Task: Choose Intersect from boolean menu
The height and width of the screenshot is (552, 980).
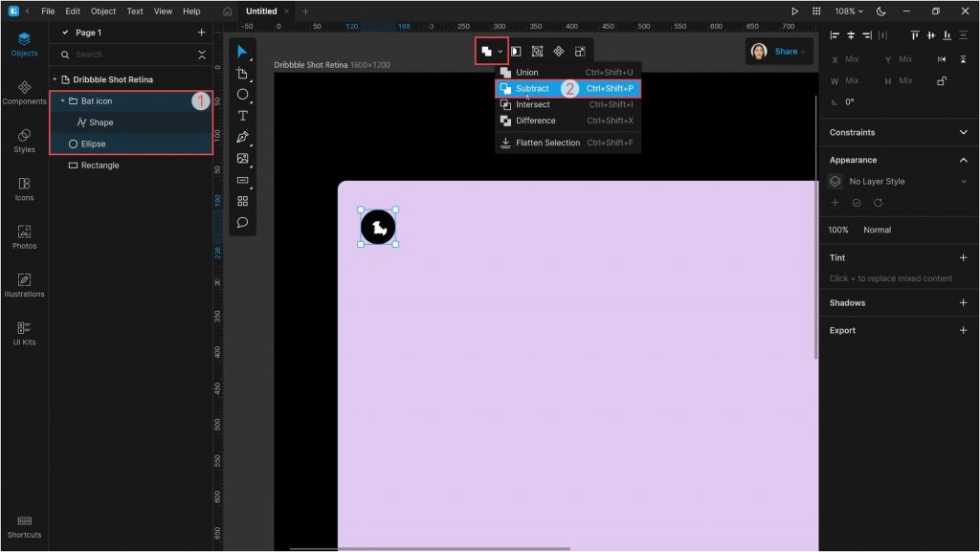Action: (x=568, y=104)
